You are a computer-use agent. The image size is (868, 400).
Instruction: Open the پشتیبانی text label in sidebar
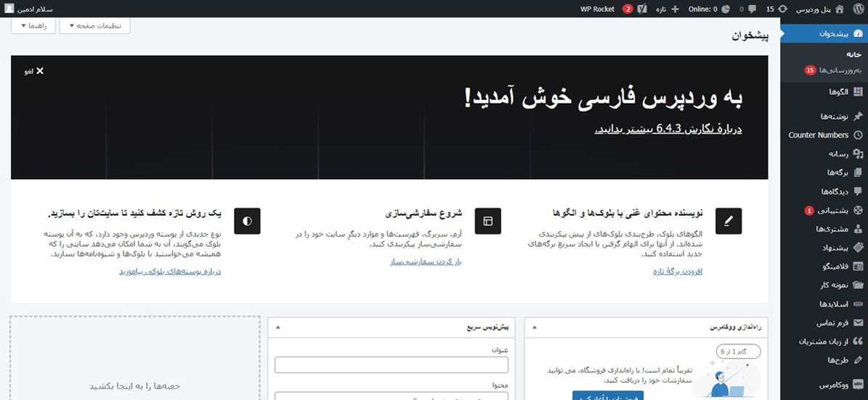click(x=833, y=211)
